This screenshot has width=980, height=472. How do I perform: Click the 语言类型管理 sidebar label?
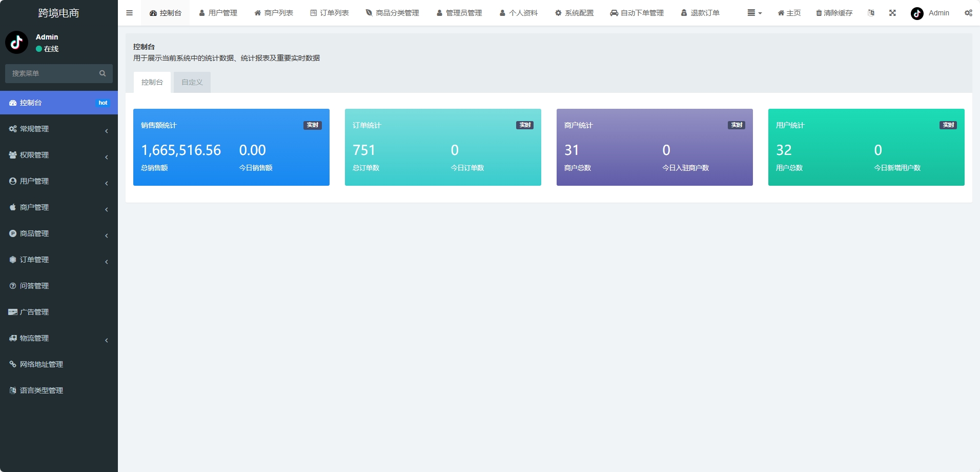pyautogui.click(x=42, y=390)
